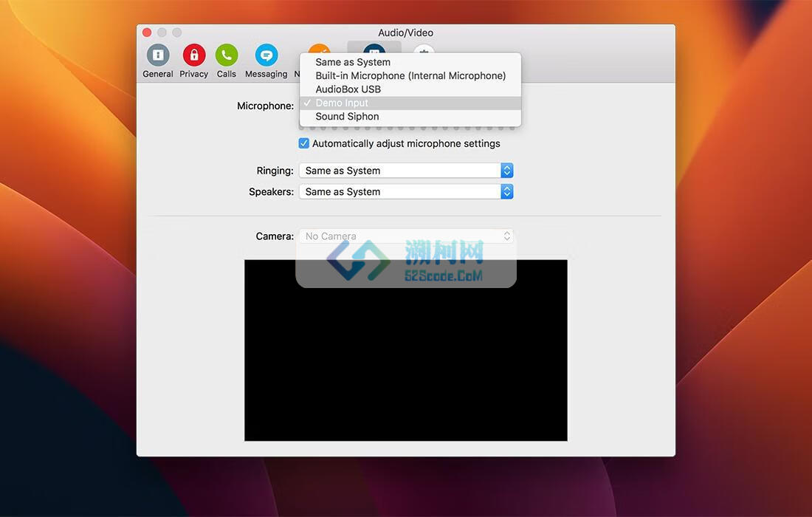This screenshot has width=812, height=517.
Task: Open the Calls preferences tab
Action: [227, 61]
